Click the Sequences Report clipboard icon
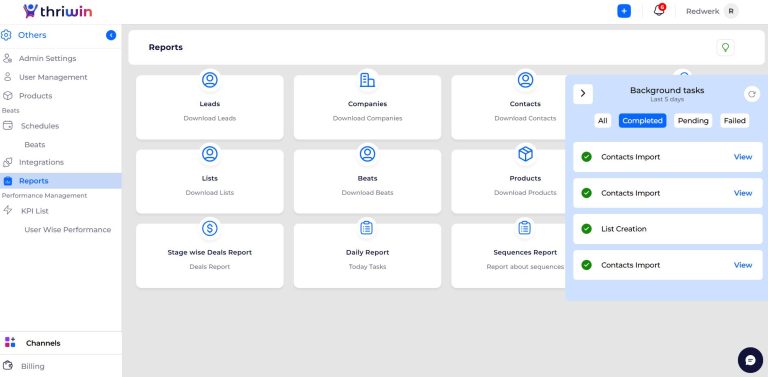 [525, 228]
